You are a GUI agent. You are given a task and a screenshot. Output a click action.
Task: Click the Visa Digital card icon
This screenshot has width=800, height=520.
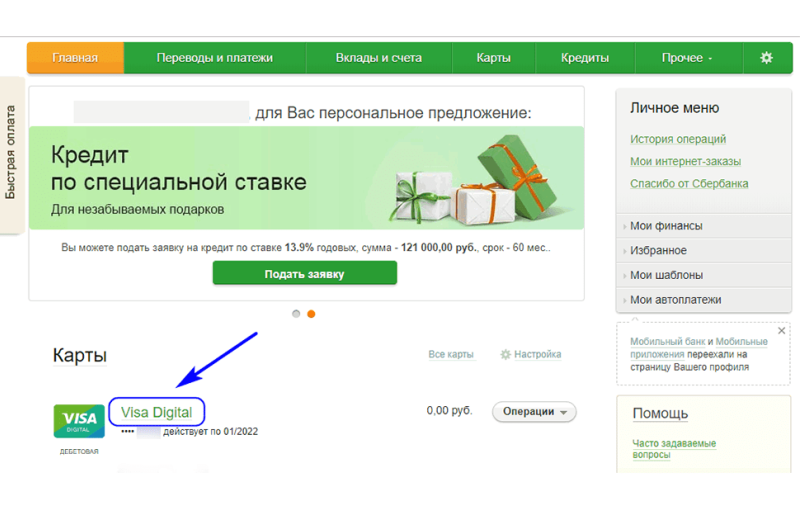click(78, 420)
